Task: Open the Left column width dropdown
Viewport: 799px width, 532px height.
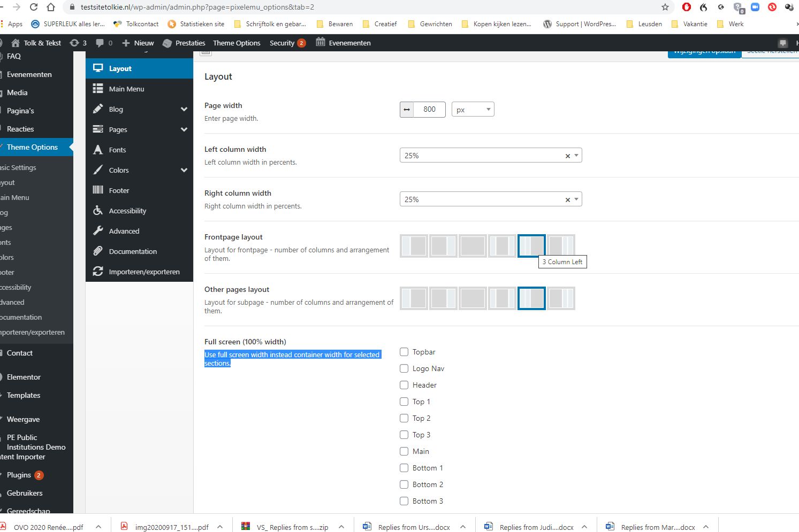Action: [x=491, y=155]
